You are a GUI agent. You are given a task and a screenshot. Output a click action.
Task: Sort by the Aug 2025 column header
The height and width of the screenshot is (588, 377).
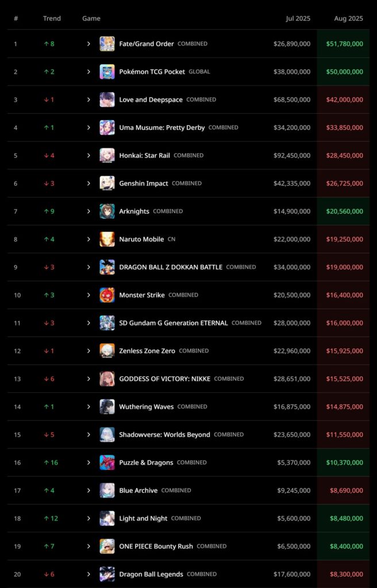pyautogui.click(x=348, y=18)
